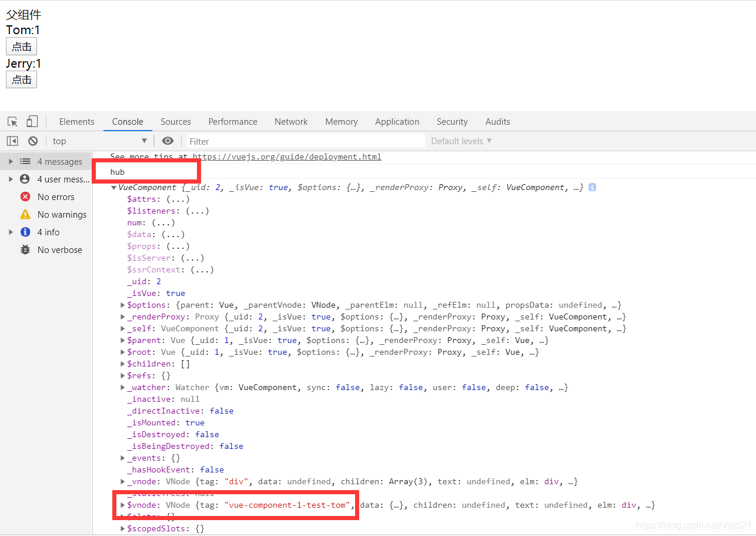756x536 pixels.
Task: Click the 点击 button under Tom:1
Action: [21, 46]
